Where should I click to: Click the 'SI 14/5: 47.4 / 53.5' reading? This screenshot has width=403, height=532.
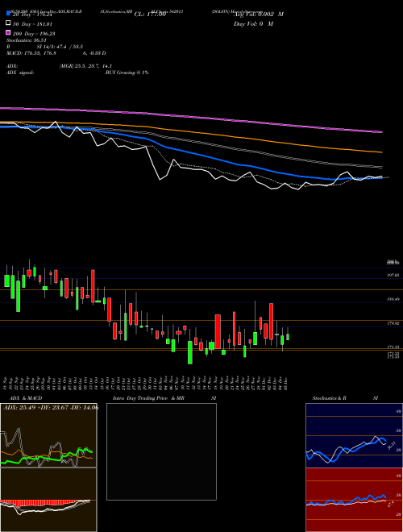click(x=60, y=47)
